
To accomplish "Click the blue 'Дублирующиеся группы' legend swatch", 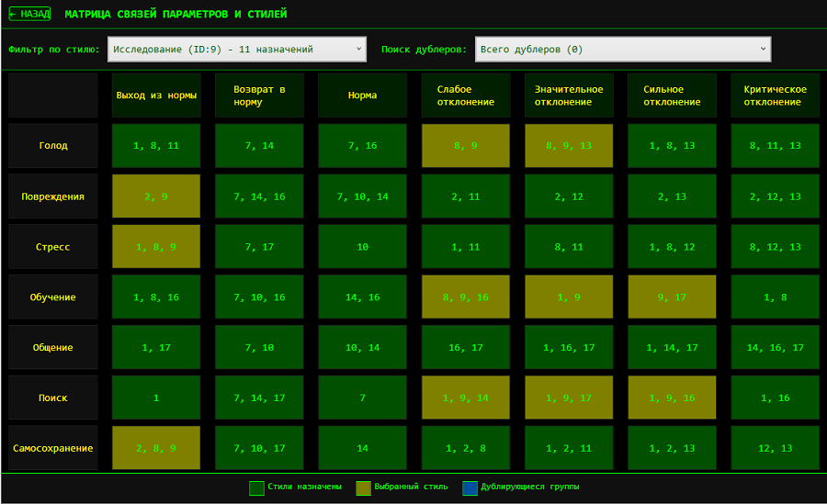I will pyautogui.click(x=470, y=487).
